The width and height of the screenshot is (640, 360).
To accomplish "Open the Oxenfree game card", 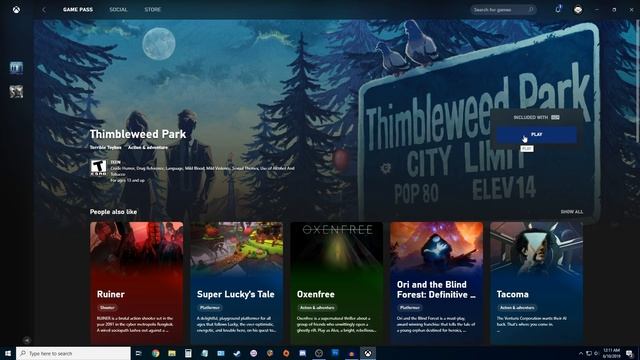I will point(337,283).
